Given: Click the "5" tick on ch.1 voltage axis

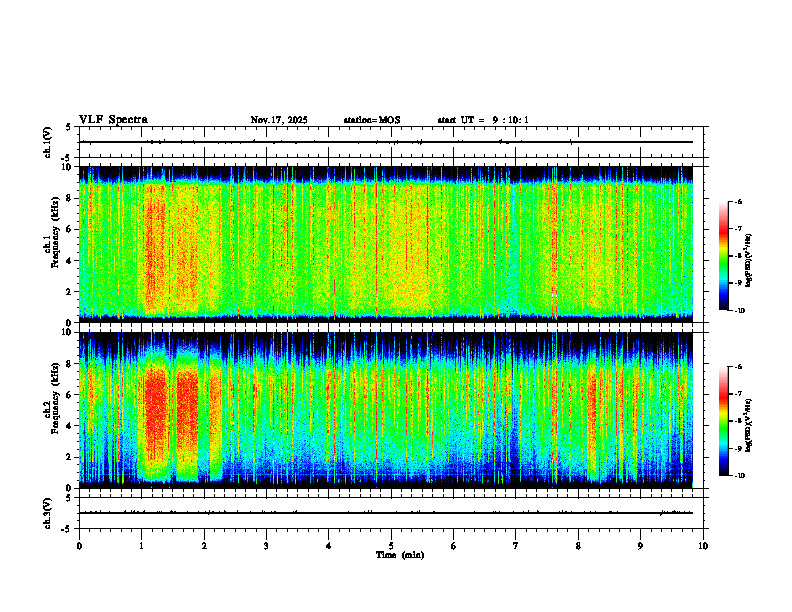Looking at the screenshot, I should (70, 127).
